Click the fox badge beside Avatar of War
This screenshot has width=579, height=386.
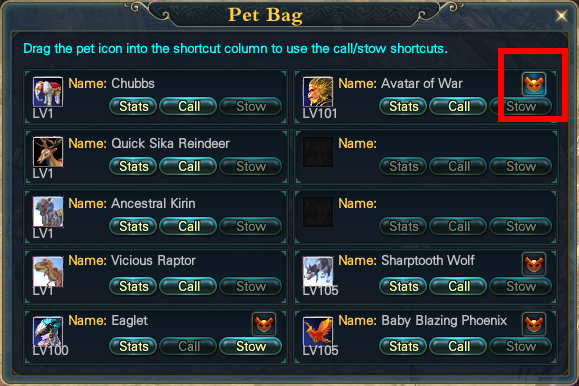(x=534, y=84)
